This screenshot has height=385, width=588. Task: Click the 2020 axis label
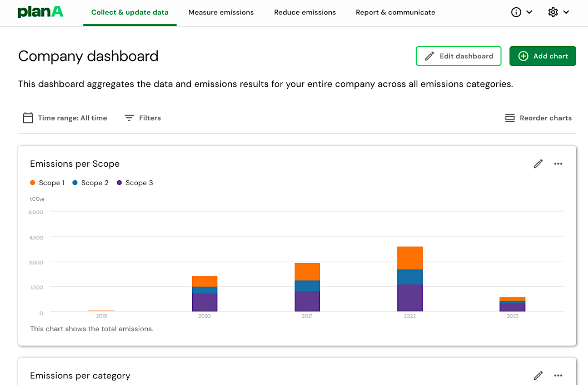coord(204,316)
